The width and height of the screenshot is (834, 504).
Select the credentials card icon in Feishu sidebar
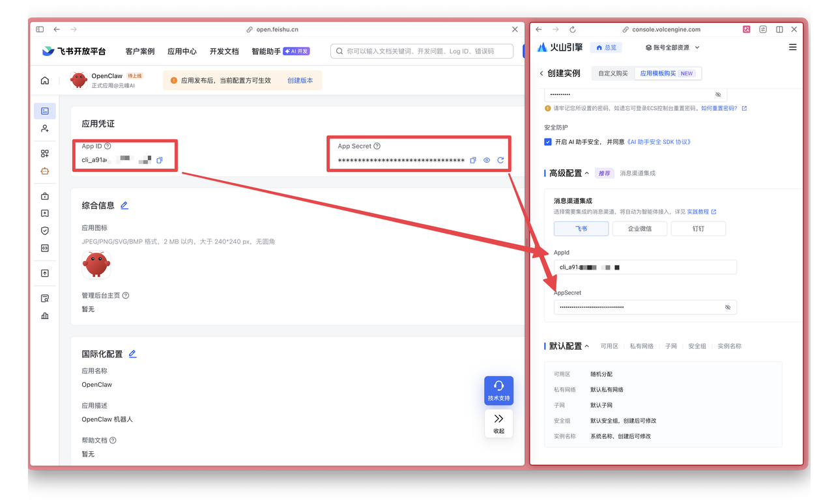45,111
